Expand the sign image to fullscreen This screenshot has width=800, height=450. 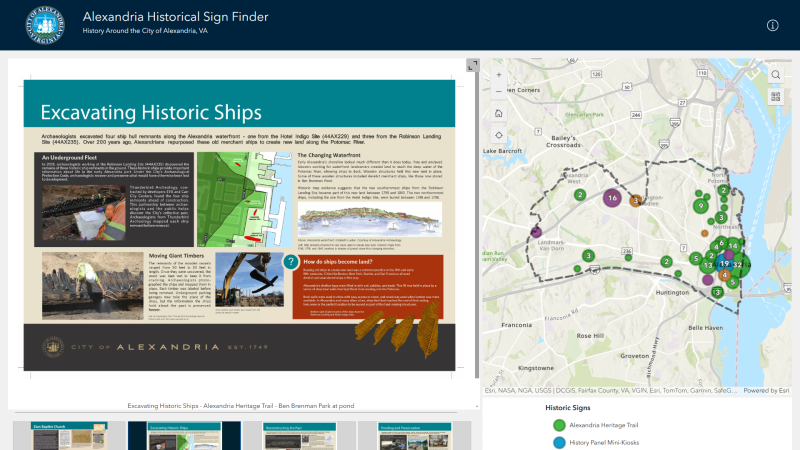472,66
